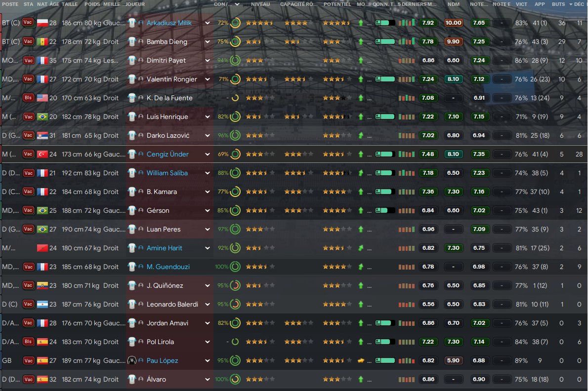Screen dimensions: 588x391
Task: Click the tactical familiarity bar for Arkadiusz Milik
Action: [385, 23]
